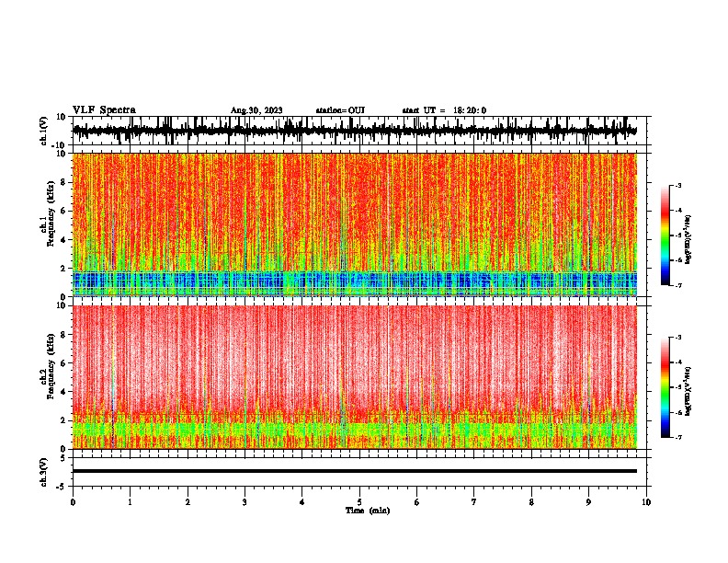
Task: Click the '4' kHz tick on ch.2 frequency axis
Action: pyautogui.click(x=63, y=392)
